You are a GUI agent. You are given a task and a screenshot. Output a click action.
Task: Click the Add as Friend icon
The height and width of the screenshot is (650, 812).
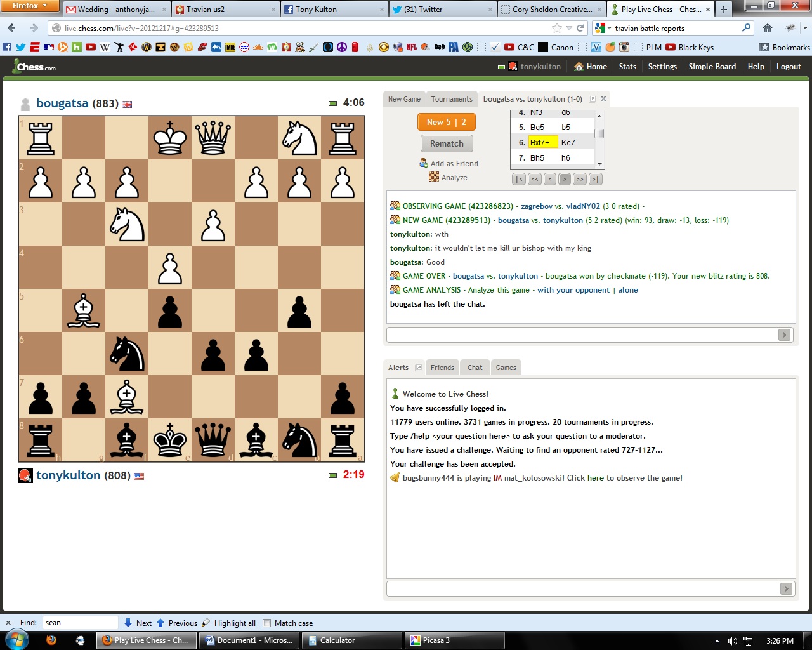click(x=423, y=163)
